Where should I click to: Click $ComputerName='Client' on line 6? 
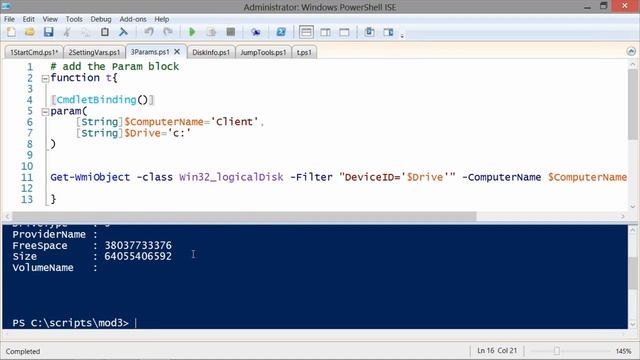[x=191, y=122]
